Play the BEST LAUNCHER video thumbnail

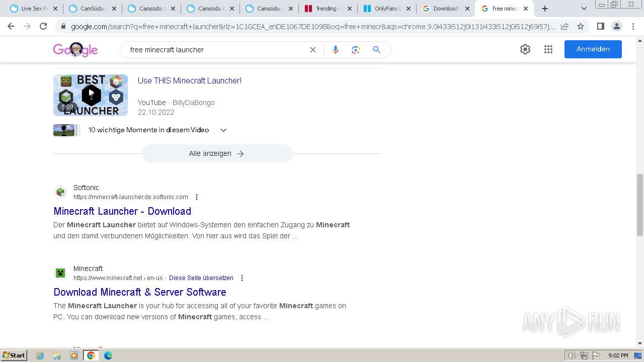coord(91,95)
